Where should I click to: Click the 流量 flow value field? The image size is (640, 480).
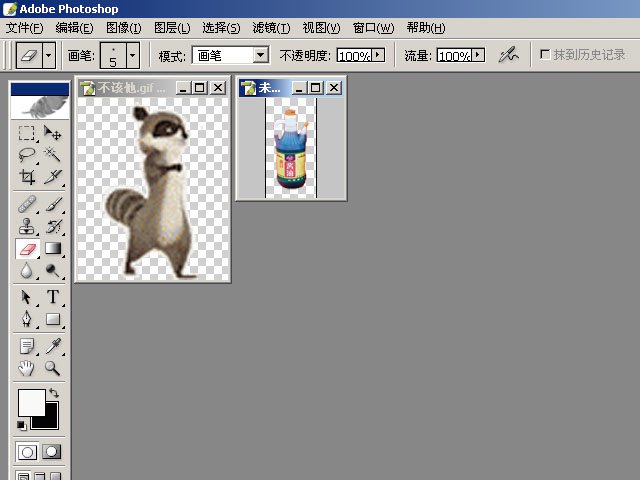[454, 55]
